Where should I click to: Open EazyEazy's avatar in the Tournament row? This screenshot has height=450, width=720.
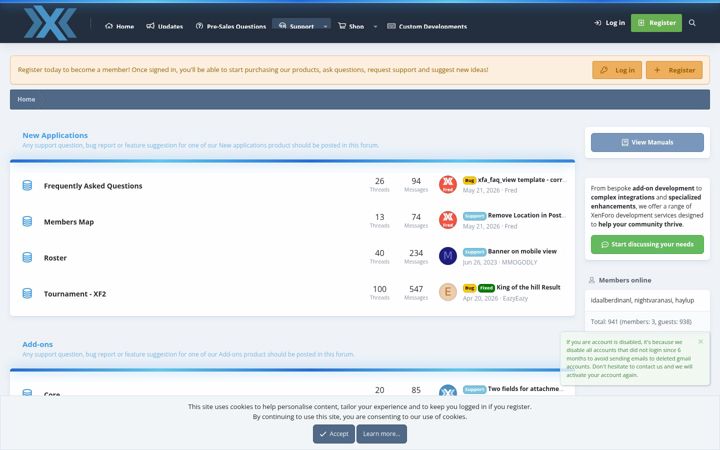click(448, 292)
